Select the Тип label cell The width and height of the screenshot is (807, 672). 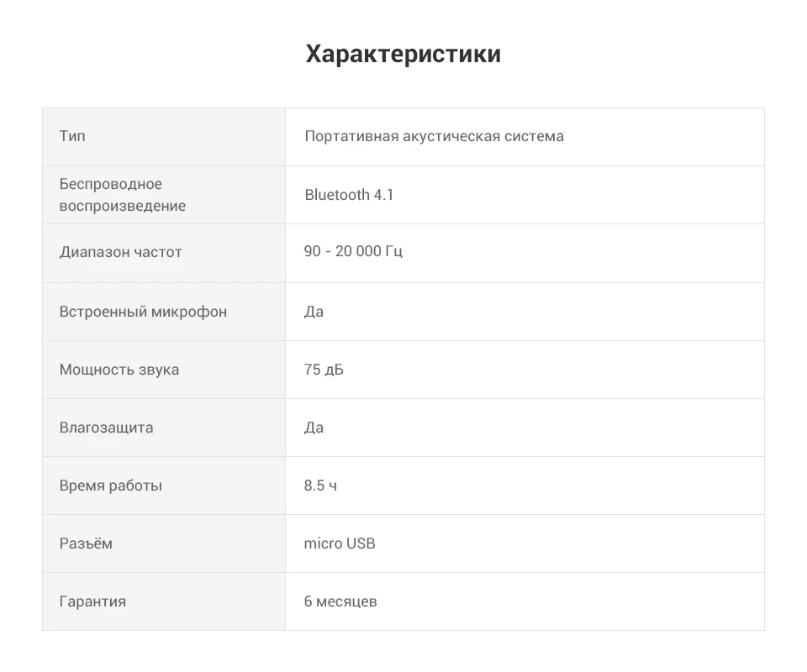point(164,137)
